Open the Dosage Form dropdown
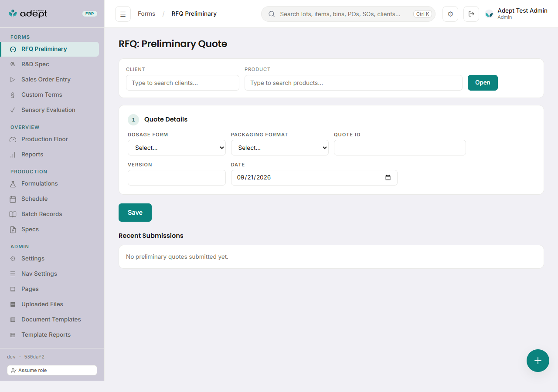 [x=177, y=148]
